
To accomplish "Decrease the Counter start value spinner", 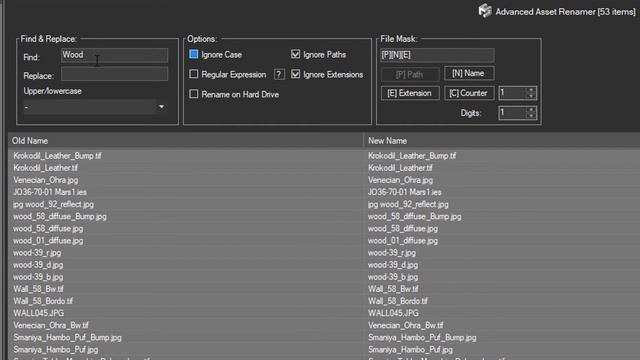I will [x=531, y=96].
